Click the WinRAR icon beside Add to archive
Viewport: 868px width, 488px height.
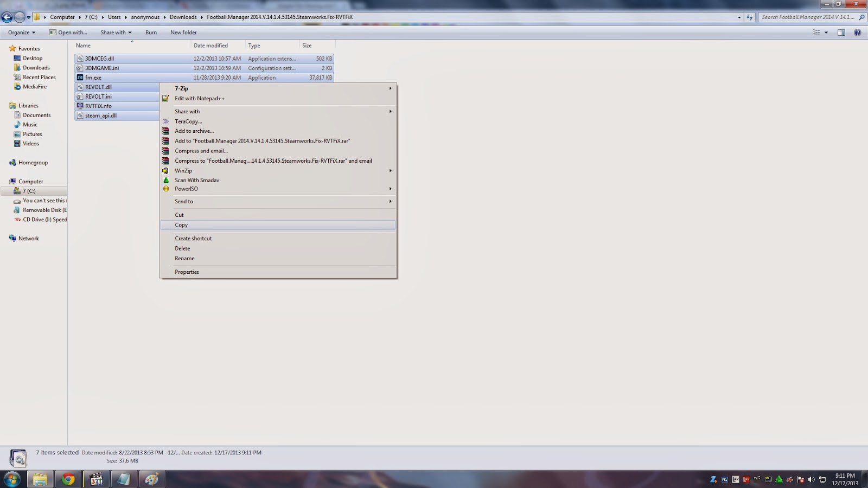tap(166, 131)
